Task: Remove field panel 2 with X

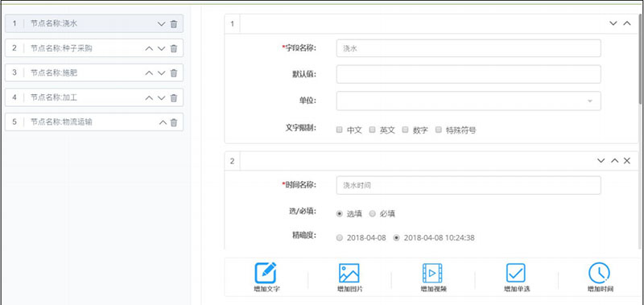Action: (627, 161)
